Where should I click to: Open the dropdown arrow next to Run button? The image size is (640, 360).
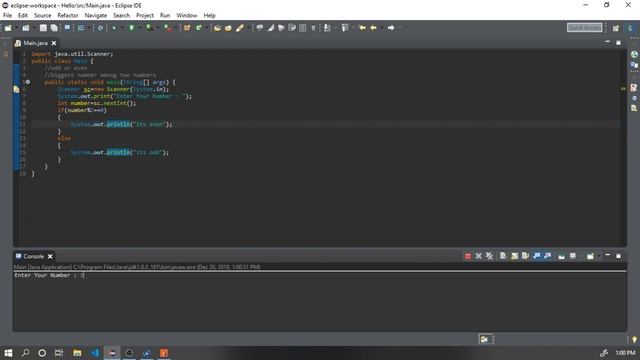(x=140, y=28)
